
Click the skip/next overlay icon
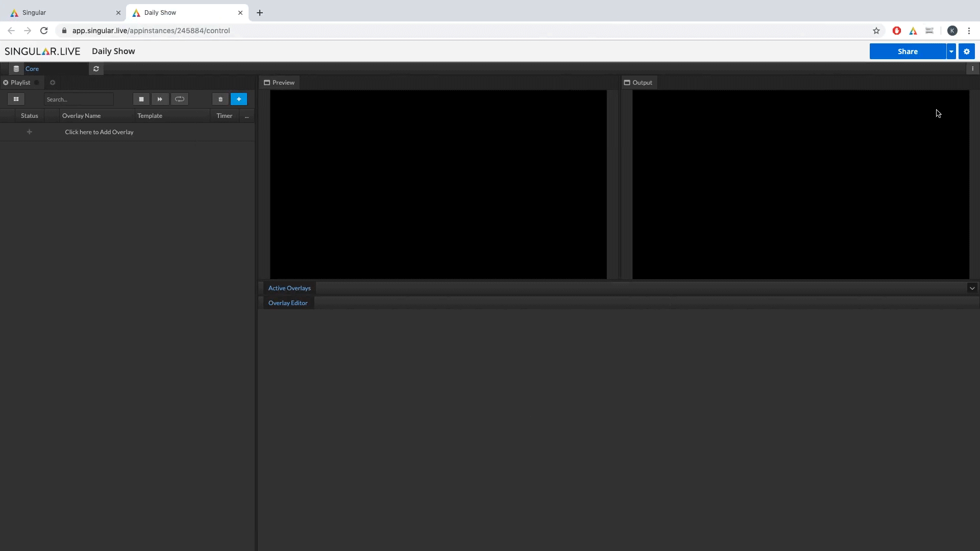coord(160,99)
